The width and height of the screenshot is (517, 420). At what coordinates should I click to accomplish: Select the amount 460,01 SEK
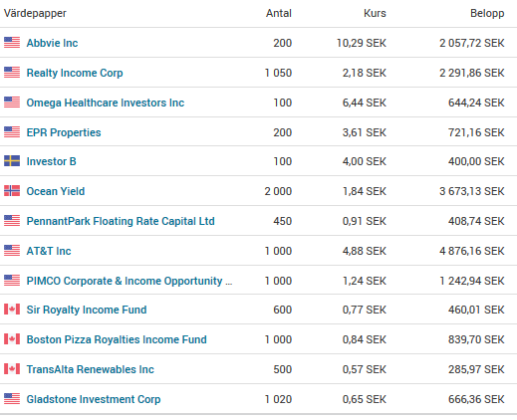click(x=476, y=310)
